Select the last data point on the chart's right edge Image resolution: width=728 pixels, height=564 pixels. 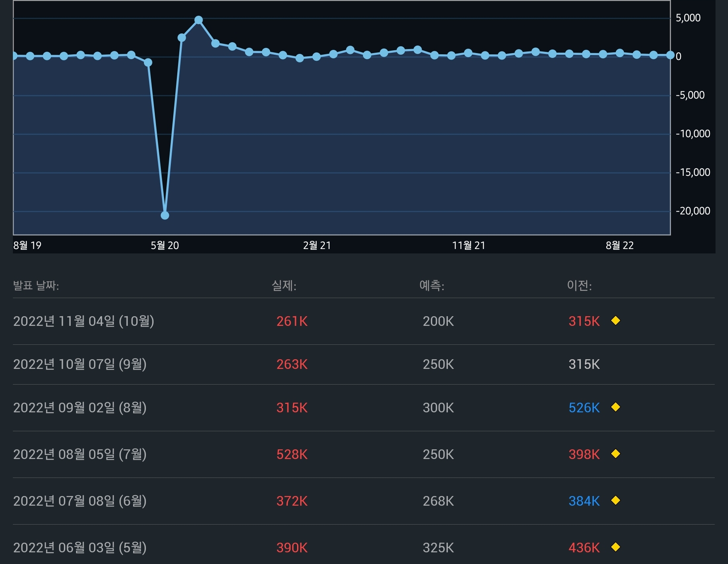pyautogui.click(x=670, y=55)
